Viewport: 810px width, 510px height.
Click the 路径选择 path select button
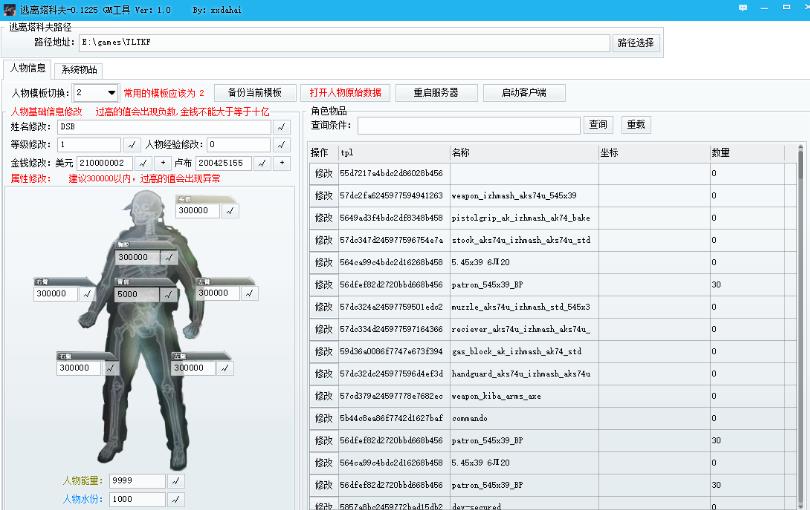click(x=636, y=43)
